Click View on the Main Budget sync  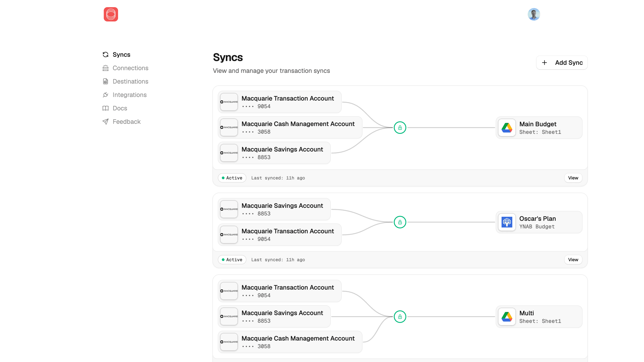point(573,178)
